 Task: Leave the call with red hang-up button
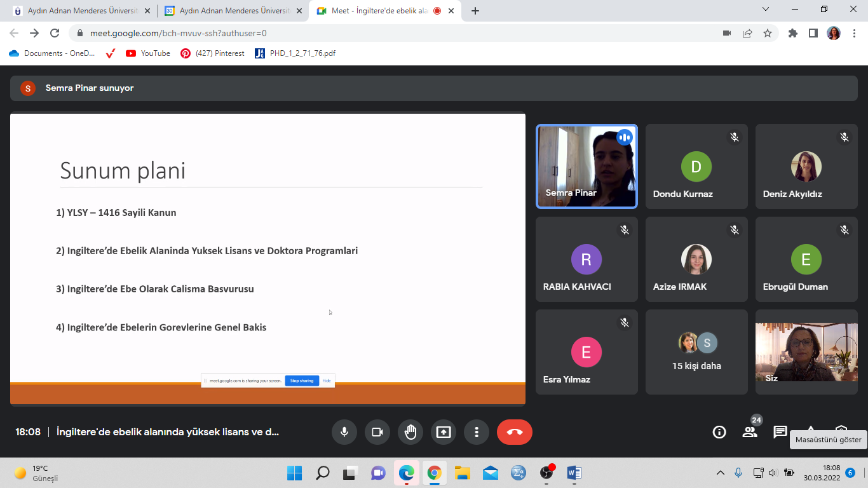(515, 432)
